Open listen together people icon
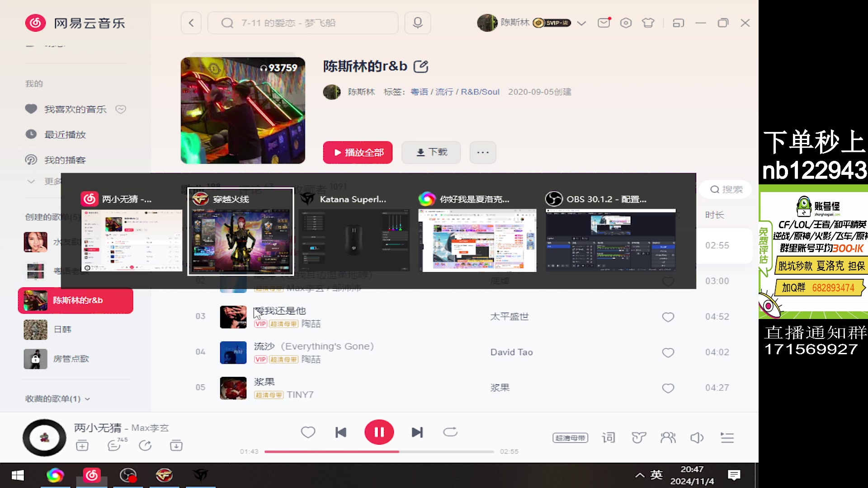This screenshot has width=868, height=488. (x=668, y=437)
